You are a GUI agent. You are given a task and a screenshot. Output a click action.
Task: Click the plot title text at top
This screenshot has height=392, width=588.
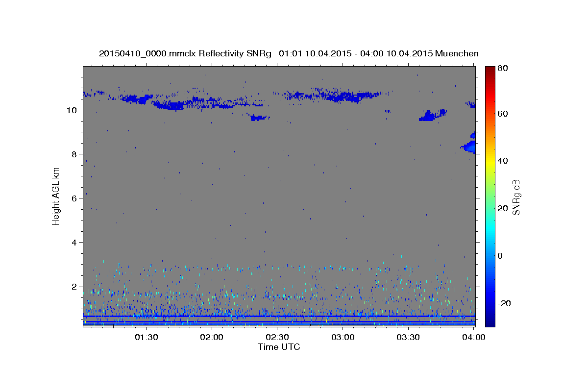[289, 53]
